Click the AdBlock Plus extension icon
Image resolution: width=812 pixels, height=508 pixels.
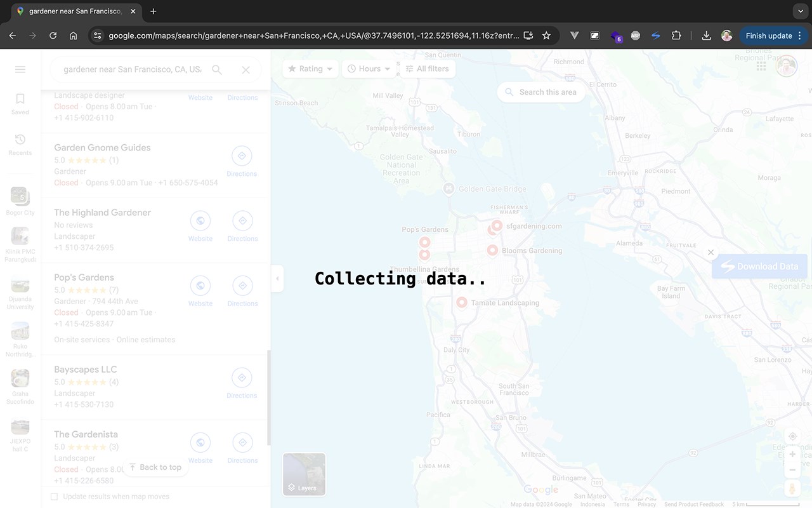coord(635,36)
